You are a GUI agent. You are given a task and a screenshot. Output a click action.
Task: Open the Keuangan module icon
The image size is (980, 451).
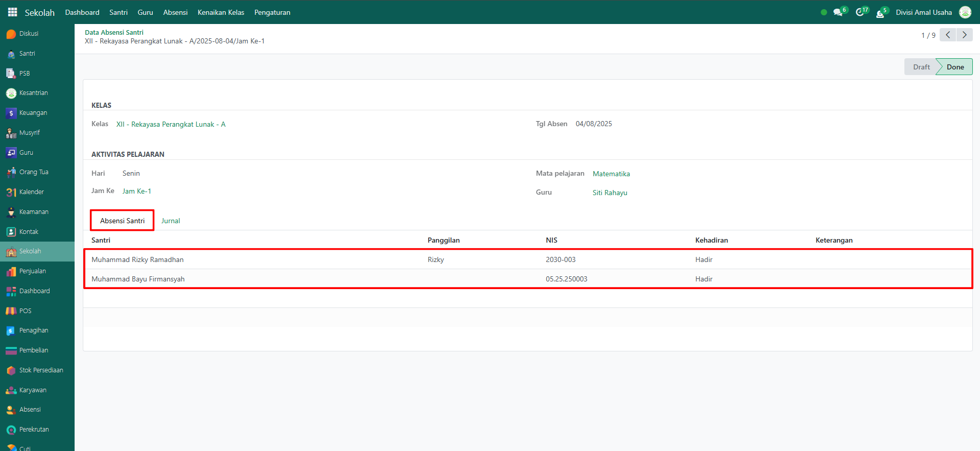point(11,113)
